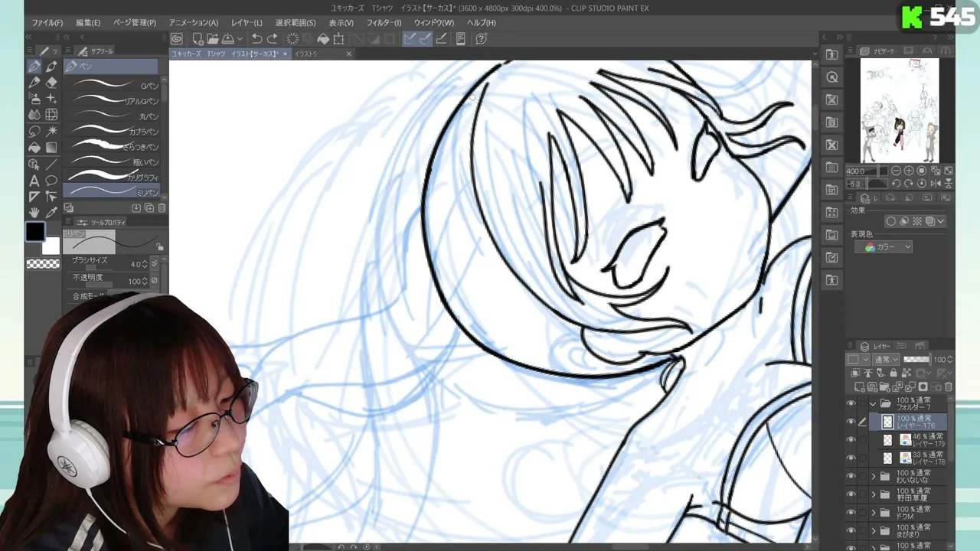Open the レイヤー(L) menu
Viewport: 980px width, 551px height.
pyautogui.click(x=247, y=23)
